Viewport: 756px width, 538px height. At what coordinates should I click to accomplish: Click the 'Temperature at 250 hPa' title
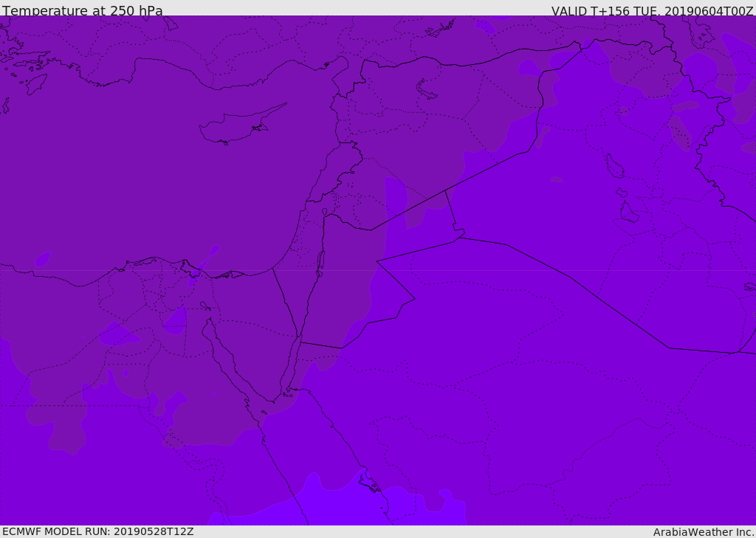pos(83,10)
